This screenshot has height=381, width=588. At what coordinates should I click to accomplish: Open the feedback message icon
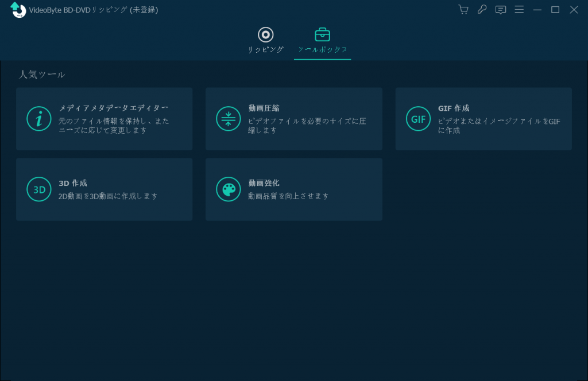(500, 9)
